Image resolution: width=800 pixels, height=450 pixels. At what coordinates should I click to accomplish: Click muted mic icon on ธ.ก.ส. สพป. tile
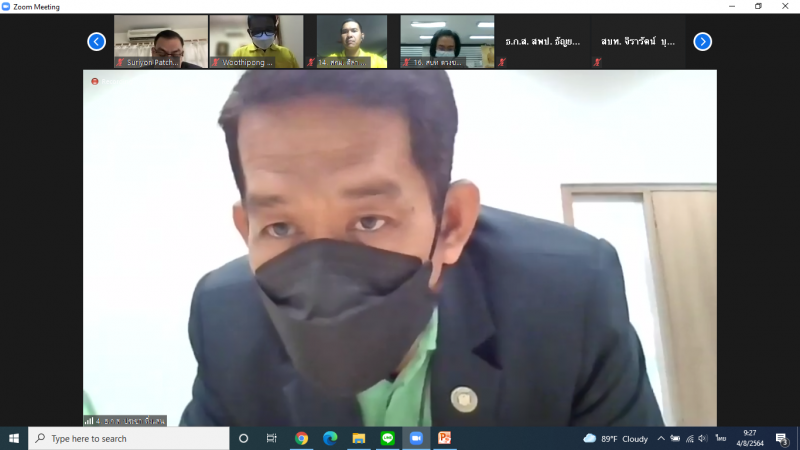[502, 62]
